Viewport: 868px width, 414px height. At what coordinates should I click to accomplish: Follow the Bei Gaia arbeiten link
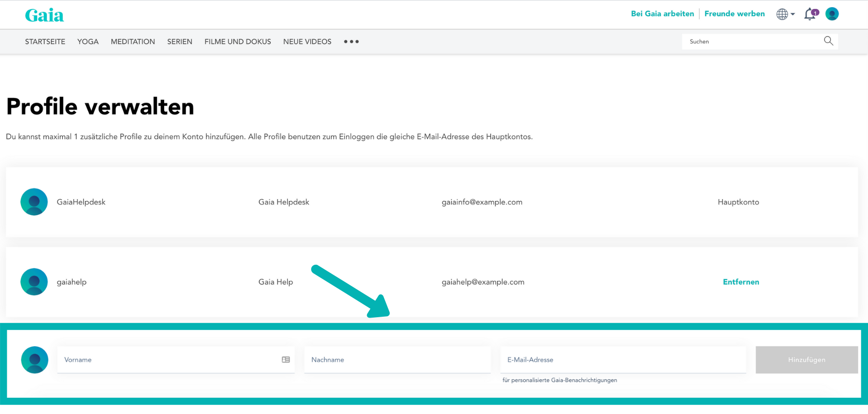click(662, 14)
